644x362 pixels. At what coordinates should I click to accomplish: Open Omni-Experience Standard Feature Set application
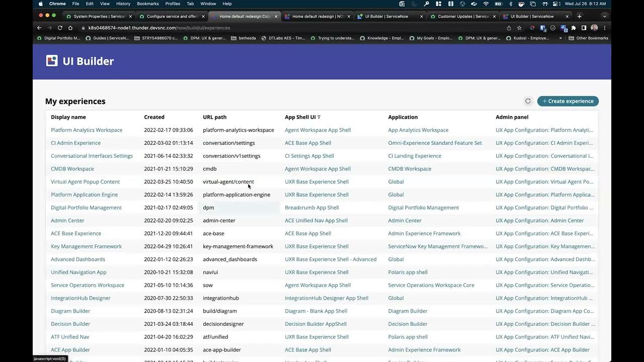coord(435,143)
